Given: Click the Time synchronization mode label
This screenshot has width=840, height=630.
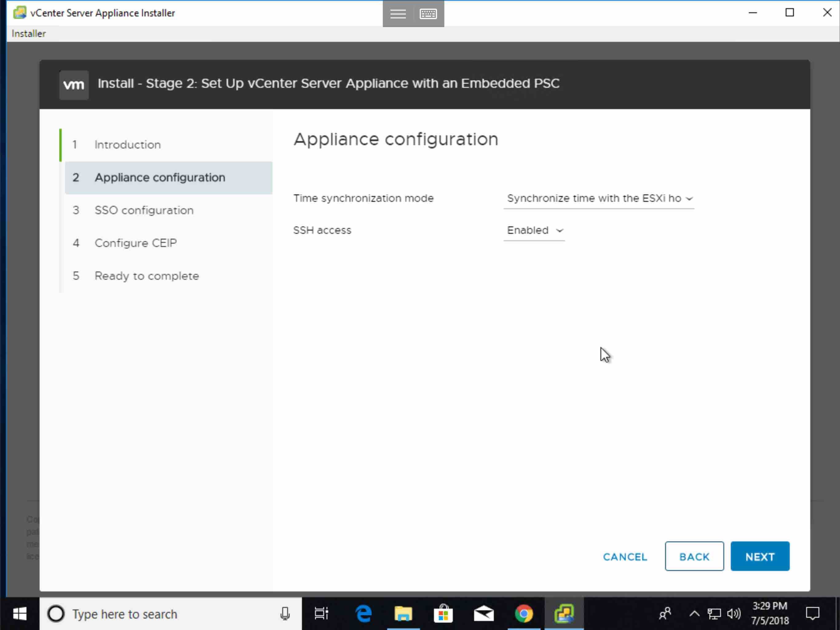Looking at the screenshot, I should click(x=363, y=198).
